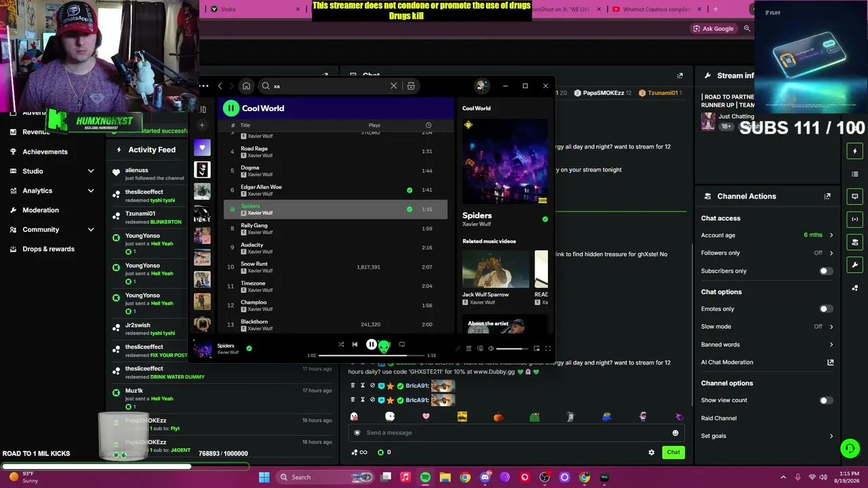Click Raid Channel
The height and width of the screenshot is (488, 868).
(x=719, y=418)
